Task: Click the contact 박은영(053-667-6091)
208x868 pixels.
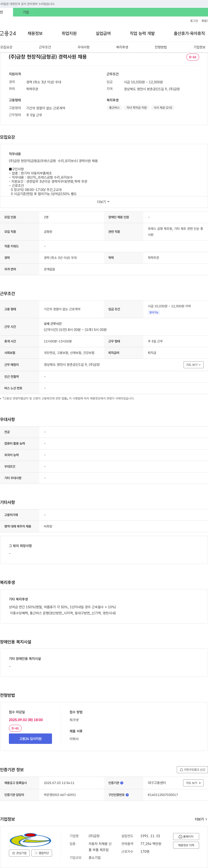Action: point(60,794)
